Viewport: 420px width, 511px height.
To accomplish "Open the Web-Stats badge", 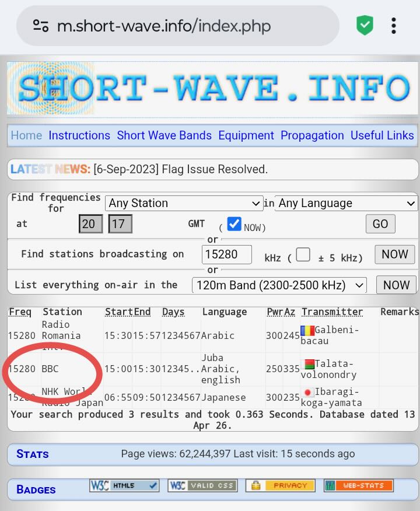I will coord(359,485).
